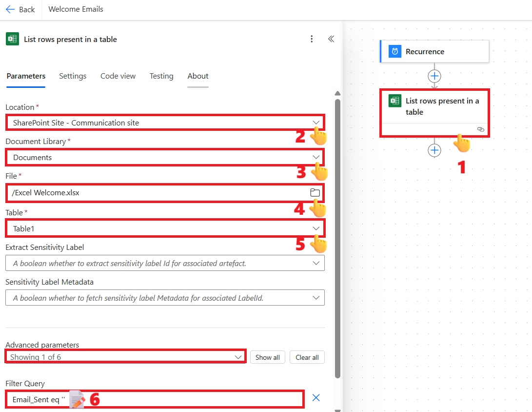The height and width of the screenshot is (412, 532).
Task: Click the plus icon below the List rows card
Action: (434, 150)
